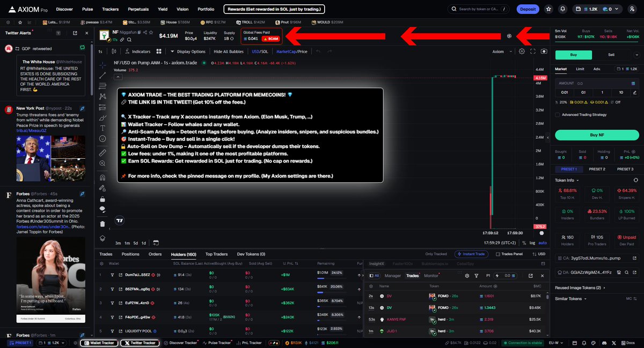Open the emoji sticker tool
644x348 pixels.
tap(103, 139)
